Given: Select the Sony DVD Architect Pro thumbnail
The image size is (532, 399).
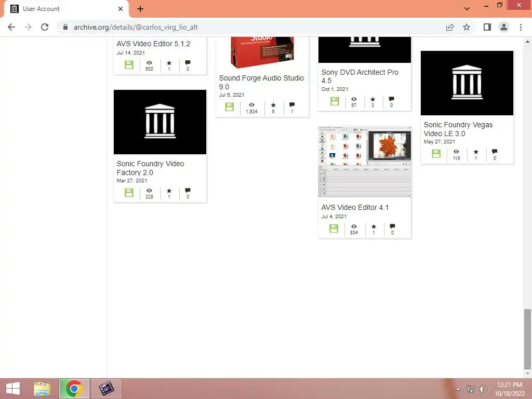Looking at the screenshot, I should [x=364, y=49].
